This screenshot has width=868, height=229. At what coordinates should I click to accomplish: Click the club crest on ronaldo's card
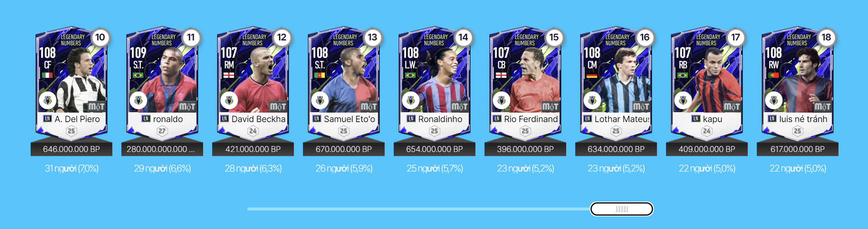tap(138, 101)
